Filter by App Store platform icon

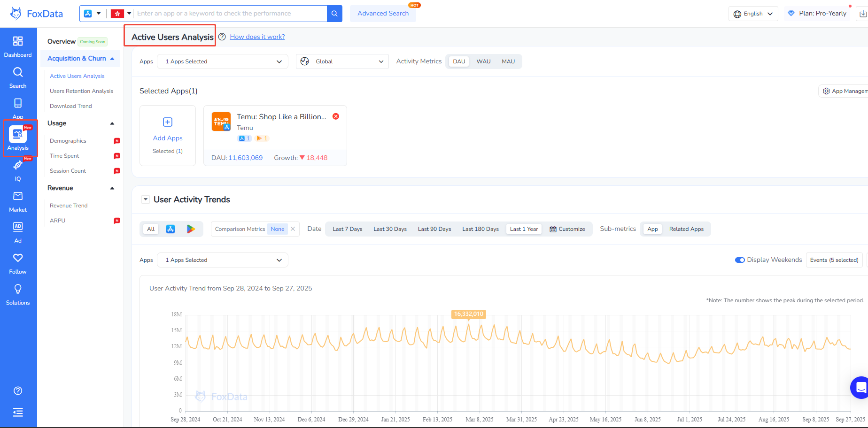(170, 229)
